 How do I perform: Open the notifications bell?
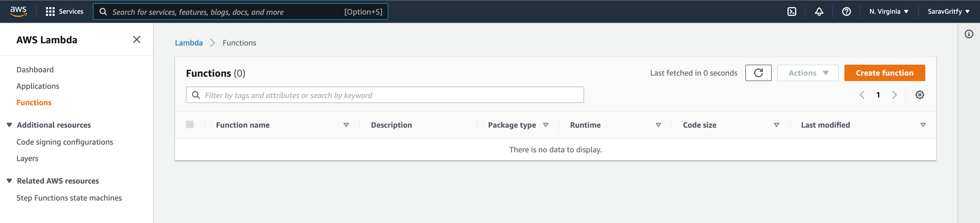coord(819,12)
